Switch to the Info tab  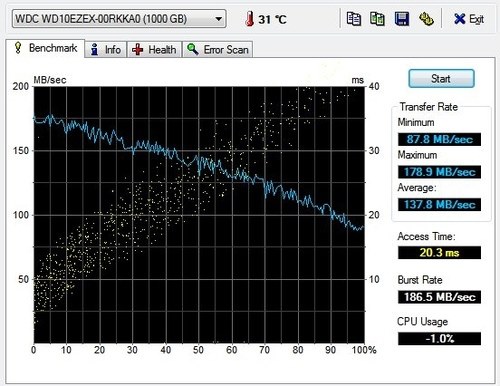point(106,49)
